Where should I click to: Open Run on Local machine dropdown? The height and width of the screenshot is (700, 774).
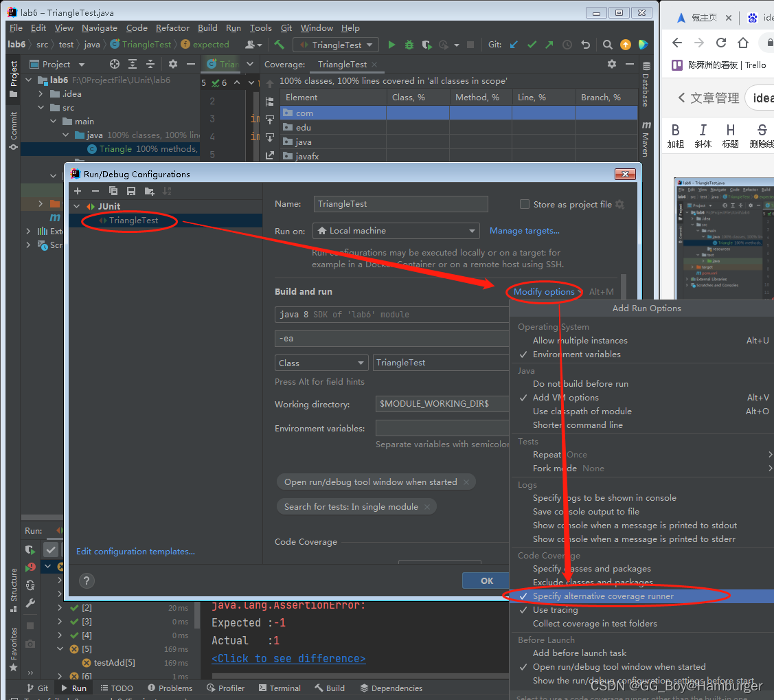tap(396, 231)
